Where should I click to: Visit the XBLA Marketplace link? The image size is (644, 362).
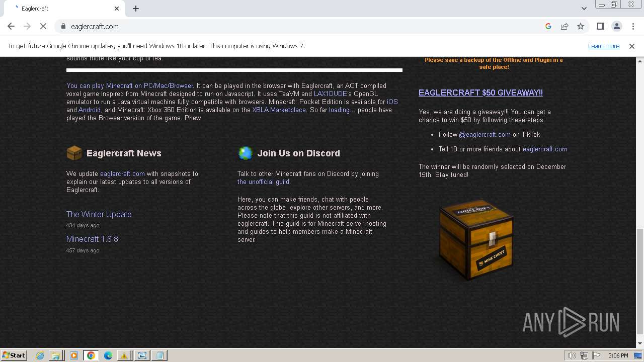point(279,110)
